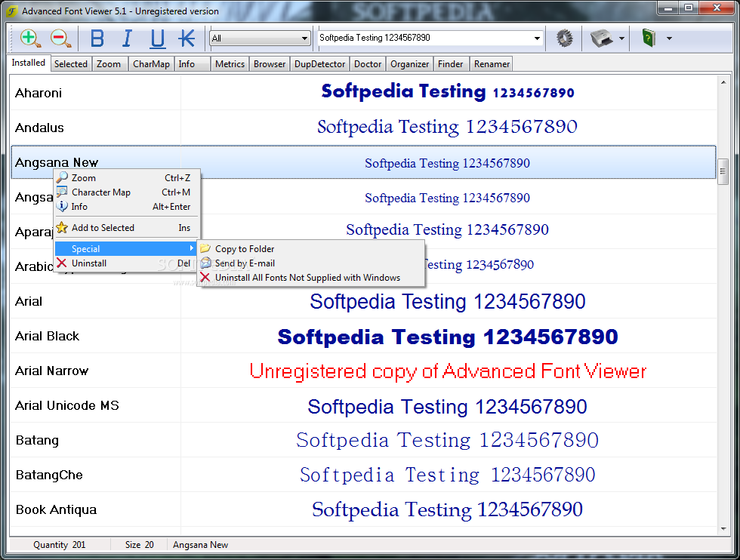Open the Finder tab
740x560 pixels.
[450, 63]
